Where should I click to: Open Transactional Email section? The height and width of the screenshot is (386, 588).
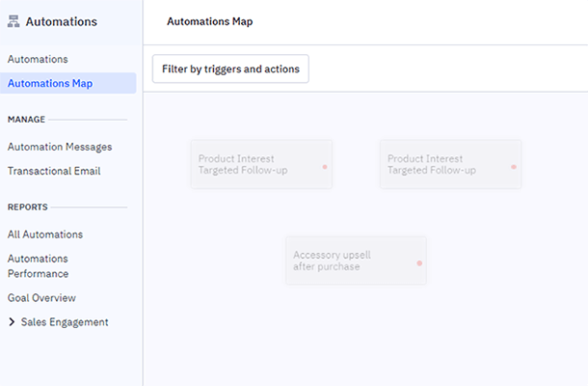point(54,171)
